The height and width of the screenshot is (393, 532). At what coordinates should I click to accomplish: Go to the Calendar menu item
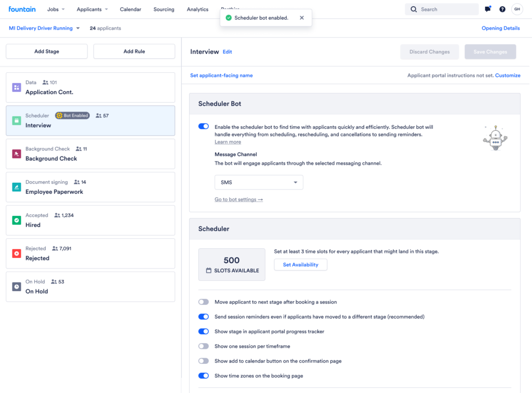(130, 9)
